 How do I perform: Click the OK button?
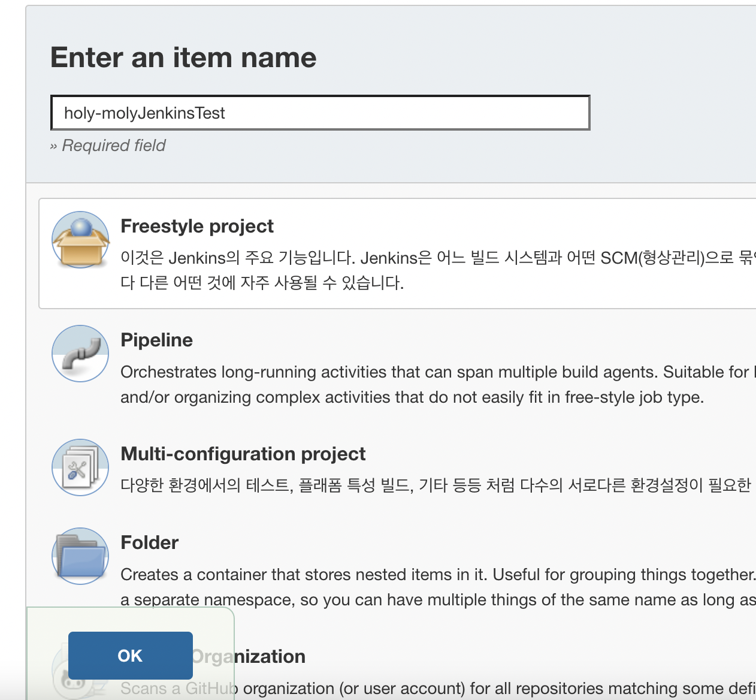coord(131,656)
